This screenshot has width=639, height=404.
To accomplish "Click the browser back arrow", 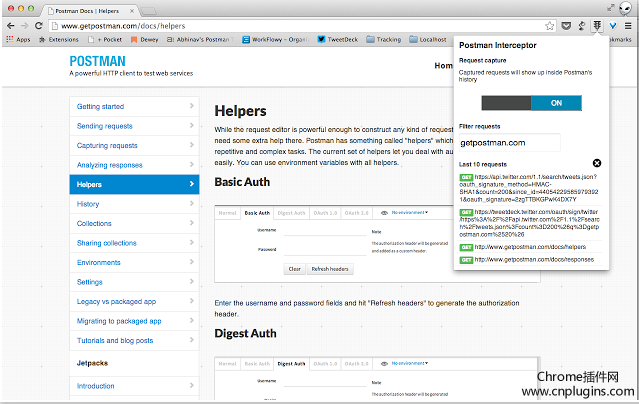I will coord(11,26).
